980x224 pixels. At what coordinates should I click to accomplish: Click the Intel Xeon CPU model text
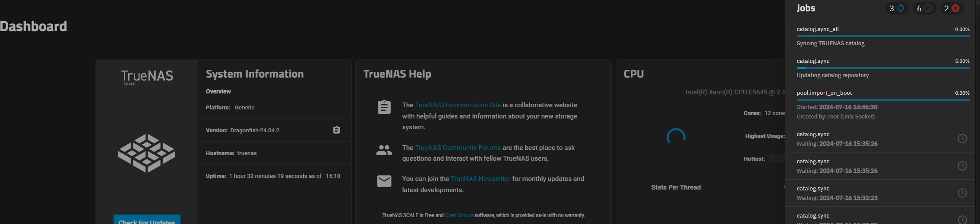click(x=735, y=92)
